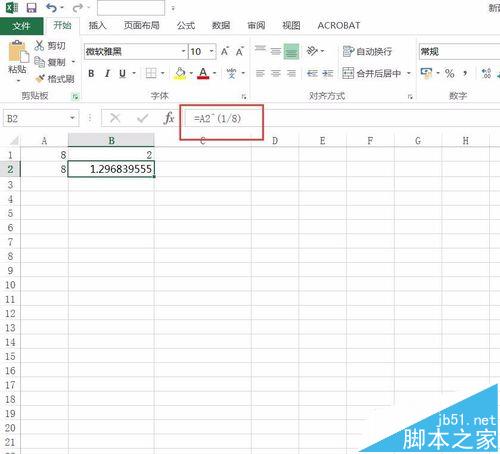
Task: Open the File (文件) tab
Action: [x=21, y=26]
